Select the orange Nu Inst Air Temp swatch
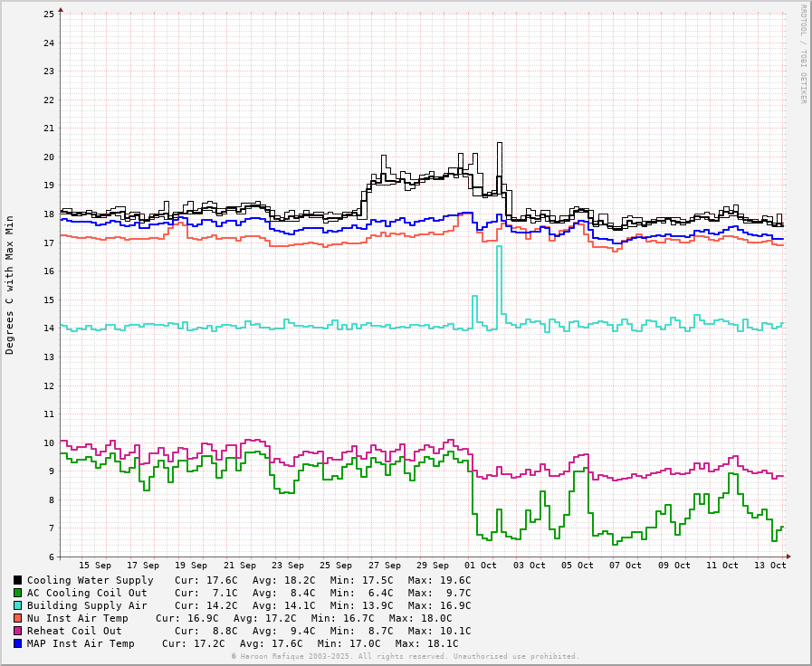The height and width of the screenshot is (666, 812). point(18,618)
